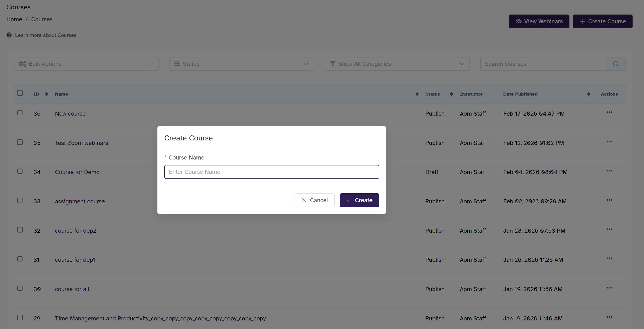644x329 pixels.
Task: Open actions ellipsis for Course for Demo
Action: click(x=609, y=171)
